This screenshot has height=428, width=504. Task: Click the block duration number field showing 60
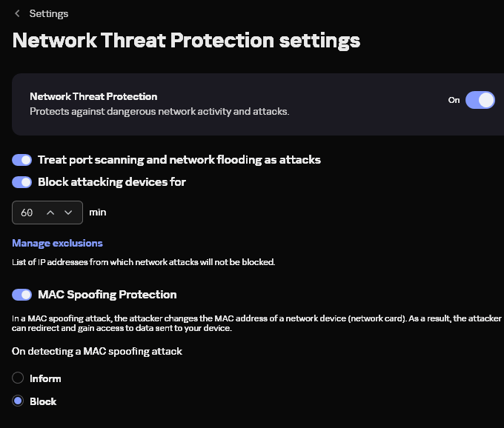pyautogui.click(x=27, y=213)
